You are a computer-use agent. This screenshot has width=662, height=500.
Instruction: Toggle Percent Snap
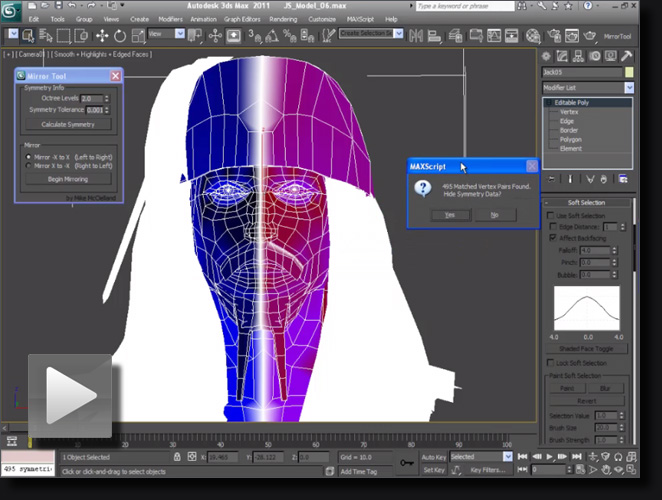click(289, 36)
